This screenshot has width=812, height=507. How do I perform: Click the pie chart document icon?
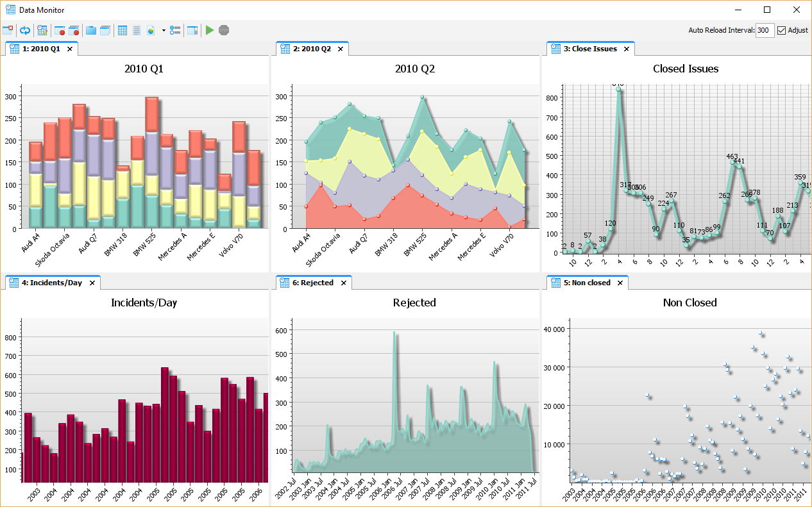pyautogui.click(x=150, y=29)
